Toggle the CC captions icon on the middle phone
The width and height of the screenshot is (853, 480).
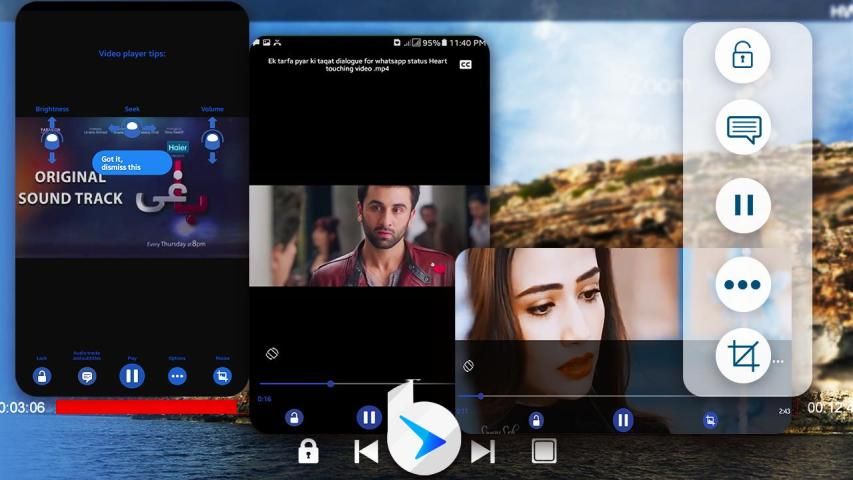coord(465,65)
